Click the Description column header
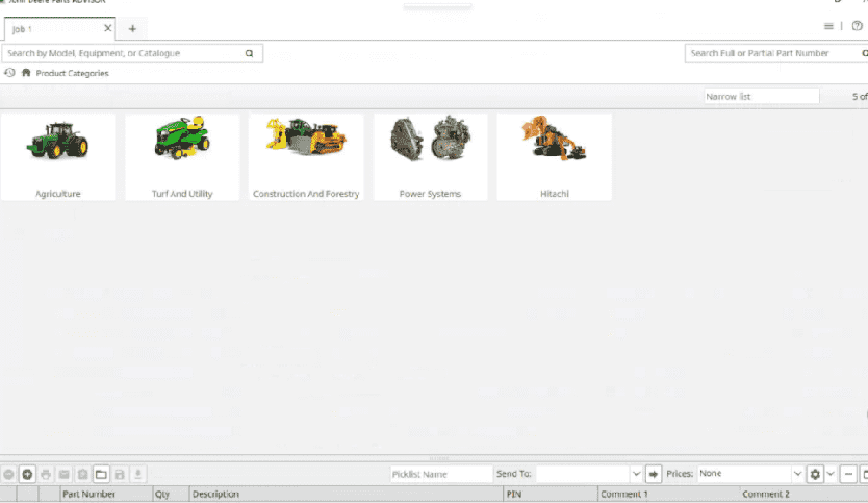This screenshot has height=503, width=868. pos(346,494)
